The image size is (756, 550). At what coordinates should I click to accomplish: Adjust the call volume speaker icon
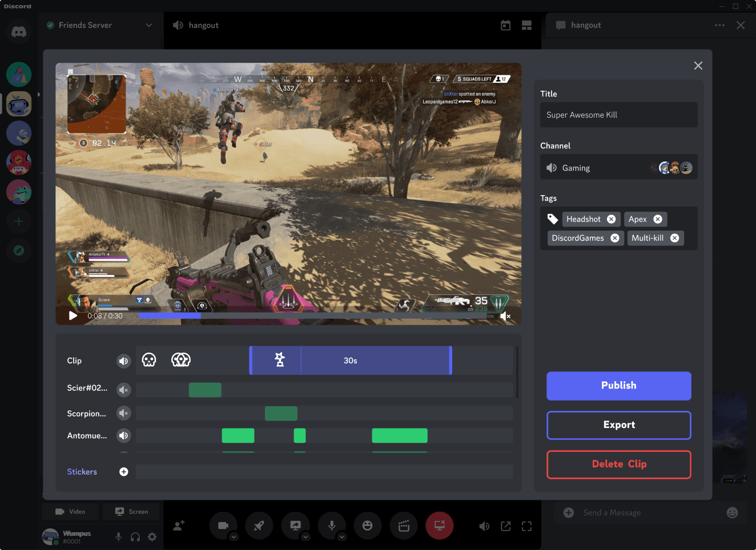[x=484, y=526]
